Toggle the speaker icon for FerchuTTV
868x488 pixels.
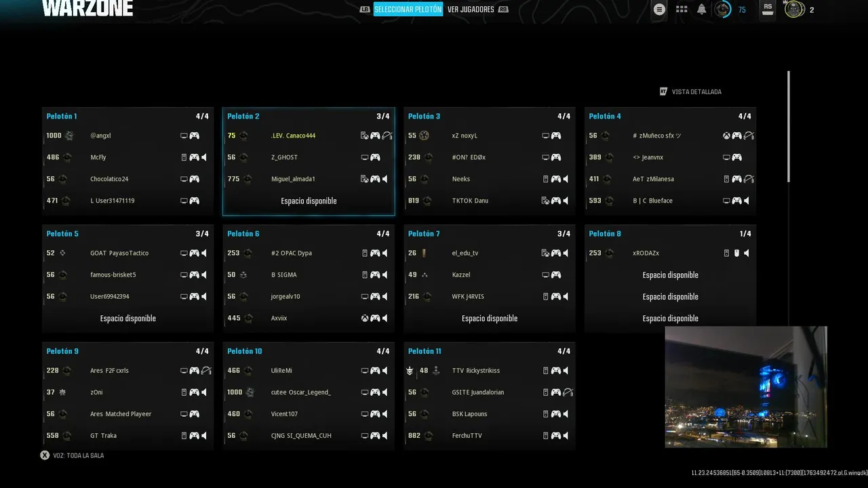[x=566, y=436]
